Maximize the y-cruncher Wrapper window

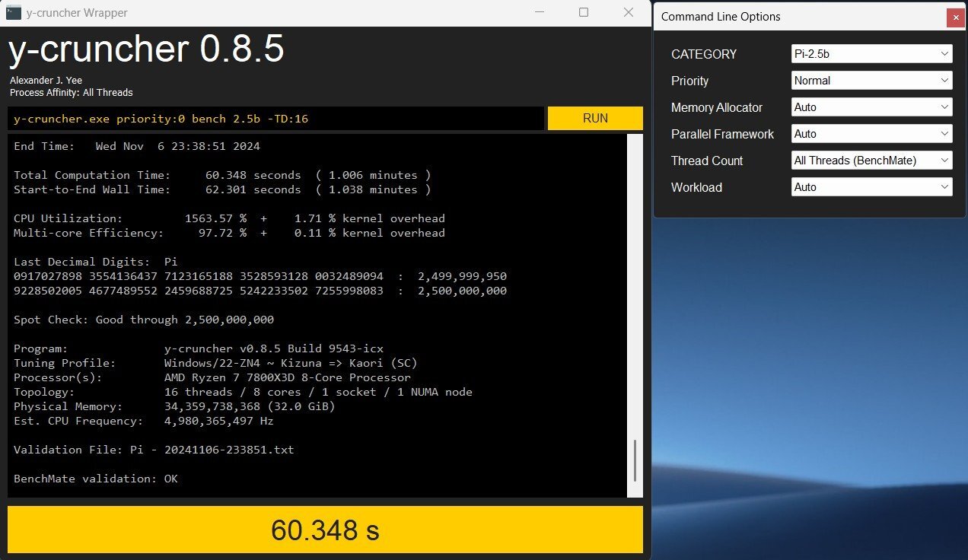click(x=584, y=12)
